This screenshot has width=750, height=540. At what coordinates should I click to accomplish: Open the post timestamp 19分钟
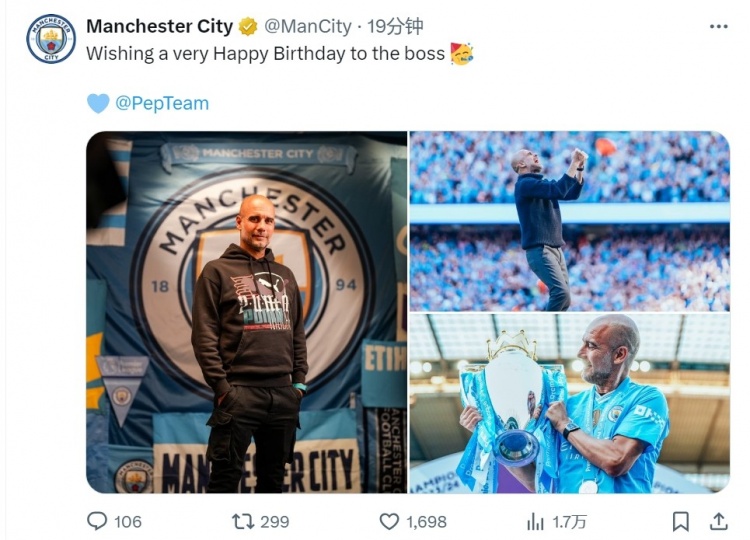pyautogui.click(x=395, y=27)
